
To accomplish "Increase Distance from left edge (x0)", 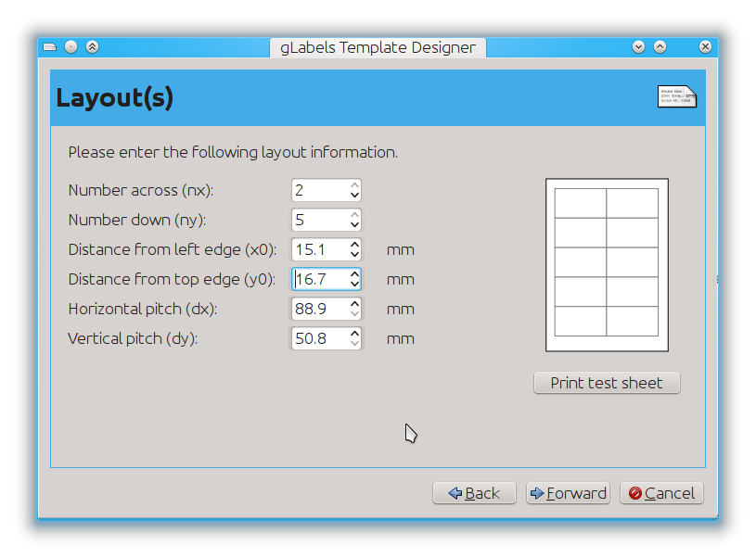I will (355, 245).
